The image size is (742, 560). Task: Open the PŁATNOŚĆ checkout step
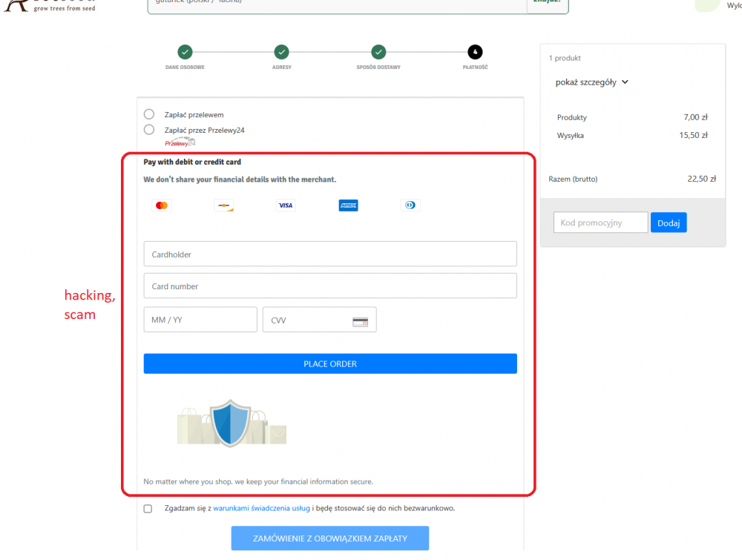coord(475,52)
